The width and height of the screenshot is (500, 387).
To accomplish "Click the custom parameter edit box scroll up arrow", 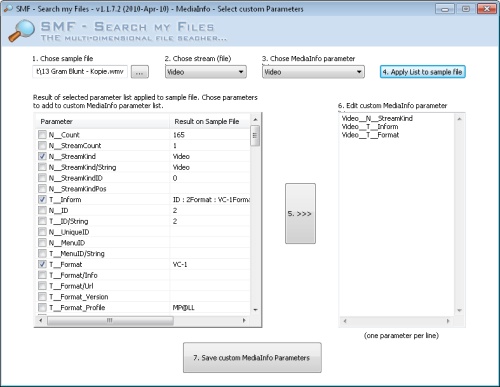I will click(459, 119).
